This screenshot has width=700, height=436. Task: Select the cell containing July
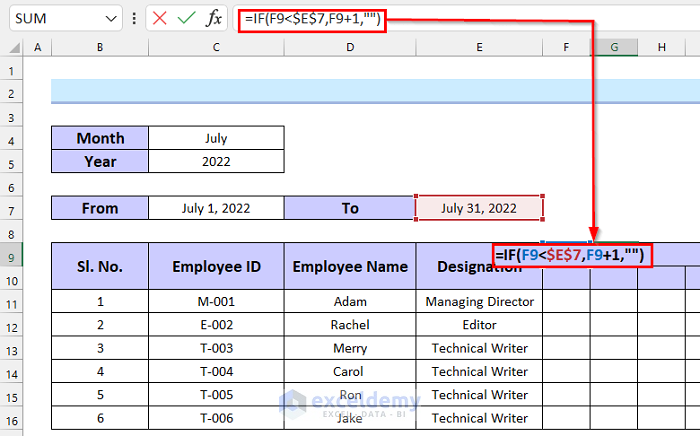(x=216, y=138)
